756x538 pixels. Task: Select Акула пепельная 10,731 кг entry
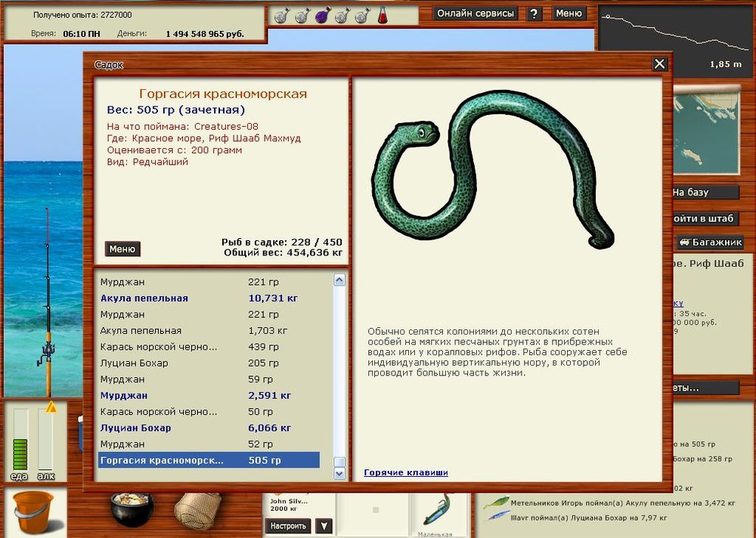209,298
